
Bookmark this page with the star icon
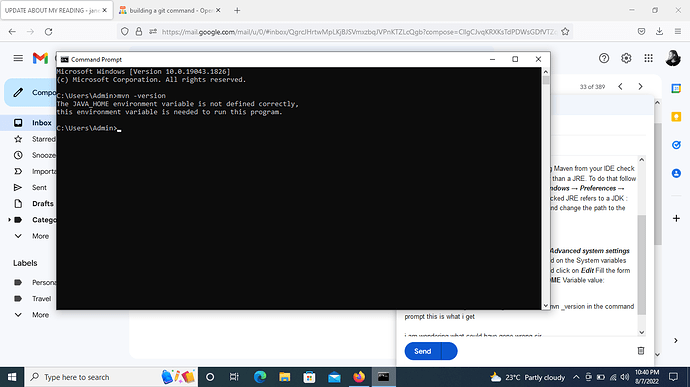pyautogui.click(x=565, y=32)
